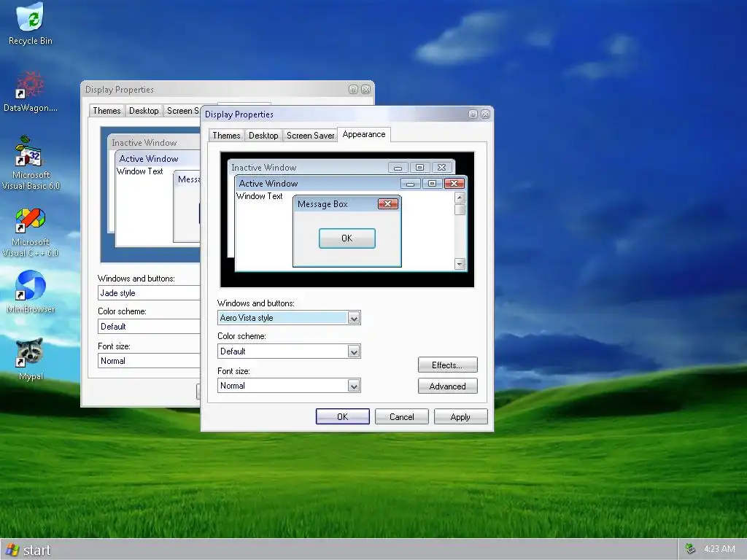Open the Color scheme Default dropdown
Viewport: 747px width, 560px height.
[x=354, y=352]
